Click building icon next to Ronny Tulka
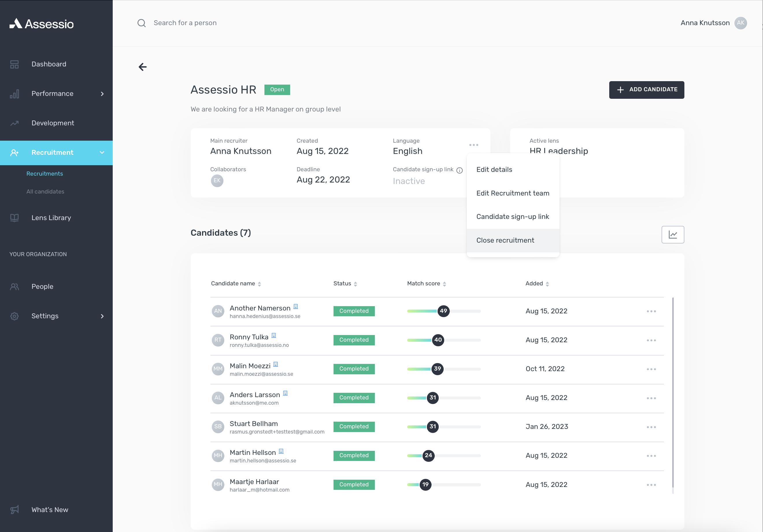The image size is (763, 532). [x=273, y=335]
